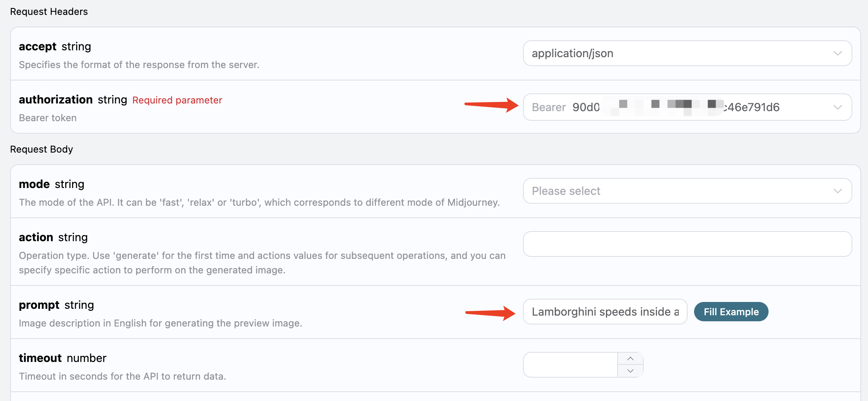The image size is (868, 401).
Task: Click the authorization Bearer token field
Action: (676, 107)
